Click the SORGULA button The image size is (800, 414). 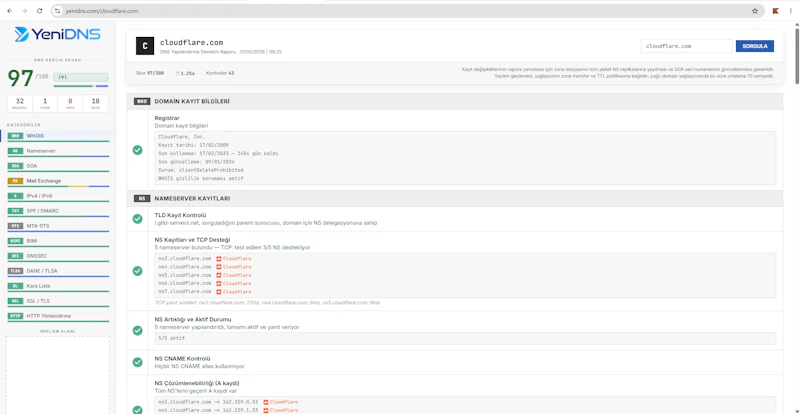(x=755, y=46)
